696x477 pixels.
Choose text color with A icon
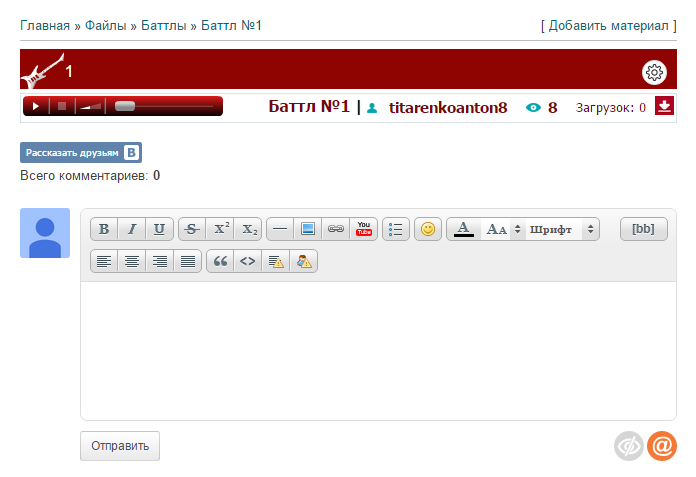[x=463, y=229]
